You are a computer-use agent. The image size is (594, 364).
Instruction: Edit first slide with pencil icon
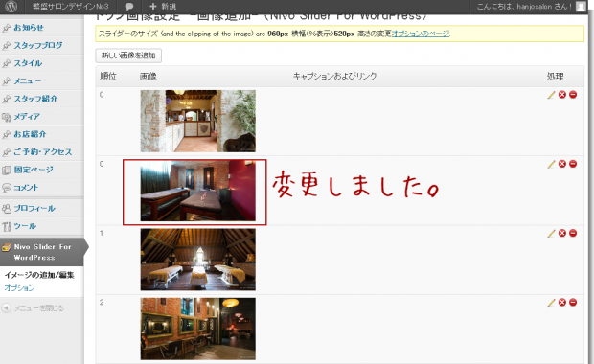click(551, 95)
